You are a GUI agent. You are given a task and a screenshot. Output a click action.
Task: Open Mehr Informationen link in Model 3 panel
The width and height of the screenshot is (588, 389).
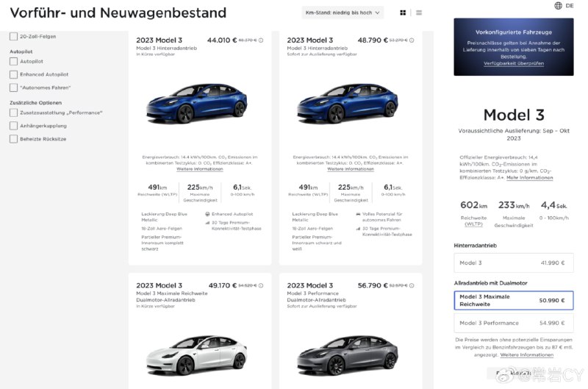(529, 177)
